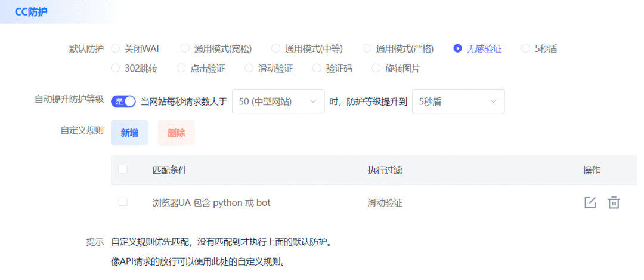This screenshot has width=644, height=280.
Task: Tick the checkbox for 浏览器UA rule row
Action: pyautogui.click(x=123, y=202)
